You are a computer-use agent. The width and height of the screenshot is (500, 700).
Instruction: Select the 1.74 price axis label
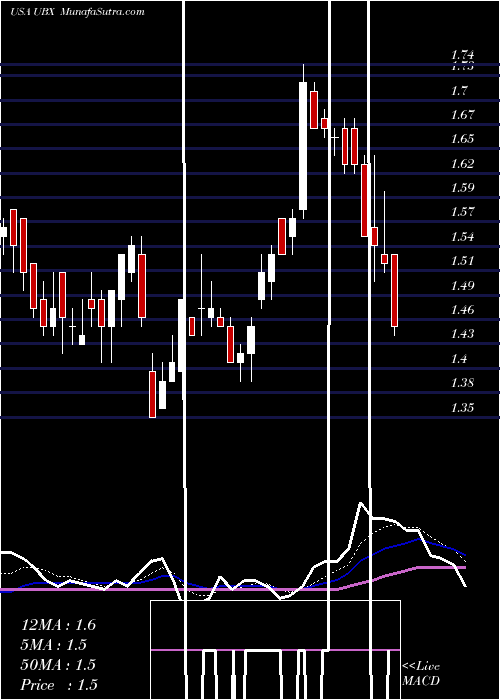462,56
